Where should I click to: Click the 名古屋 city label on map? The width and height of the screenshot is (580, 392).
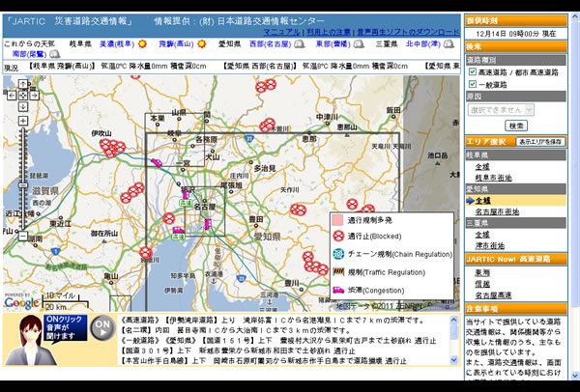(x=205, y=207)
